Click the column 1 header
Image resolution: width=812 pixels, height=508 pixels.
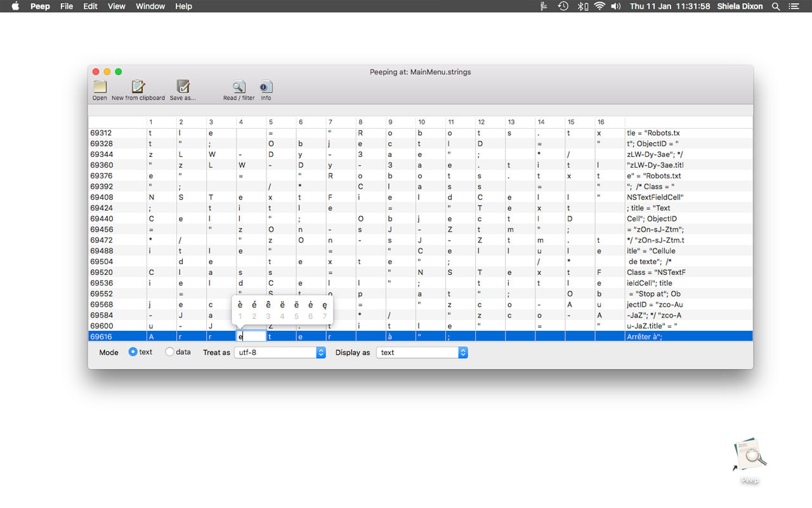(x=161, y=122)
